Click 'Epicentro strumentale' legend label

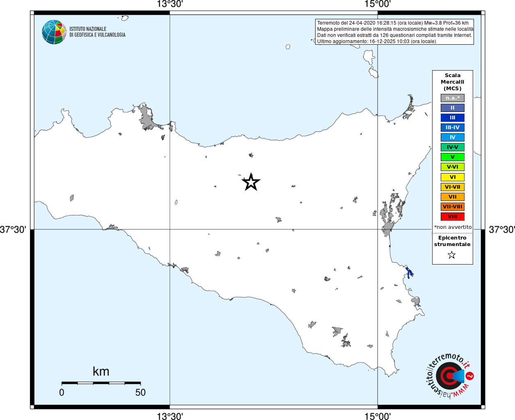coord(452,241)
